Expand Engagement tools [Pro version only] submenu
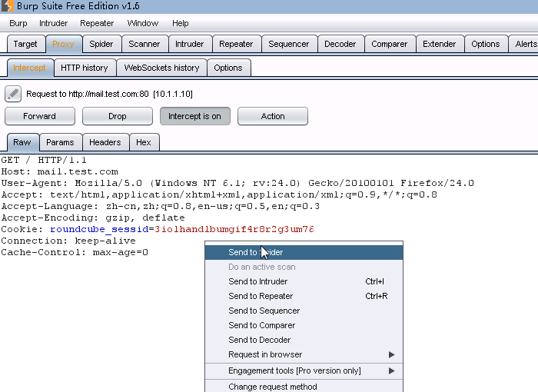This screenshot has width=538, height=392. [304, 370]
